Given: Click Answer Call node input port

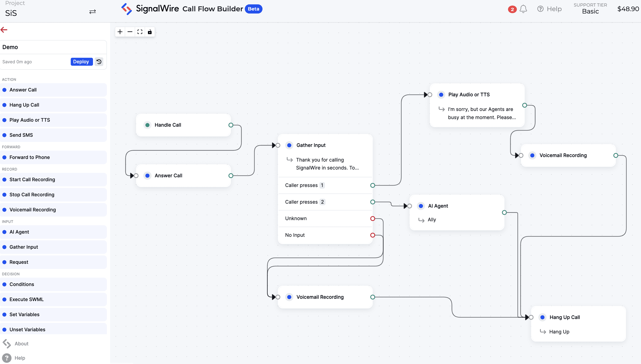Looking at the screenshot, I should click(136, 176).
